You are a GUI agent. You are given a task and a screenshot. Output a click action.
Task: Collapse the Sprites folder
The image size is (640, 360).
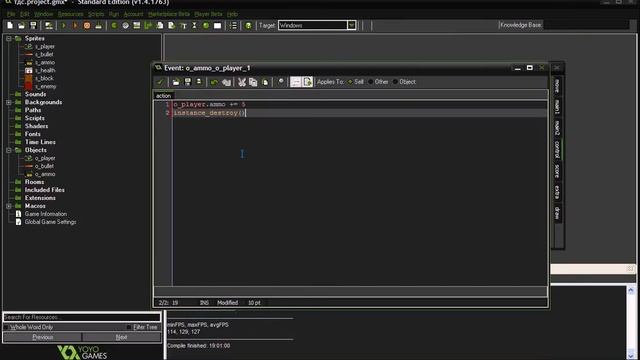click(x=9, y=38)
